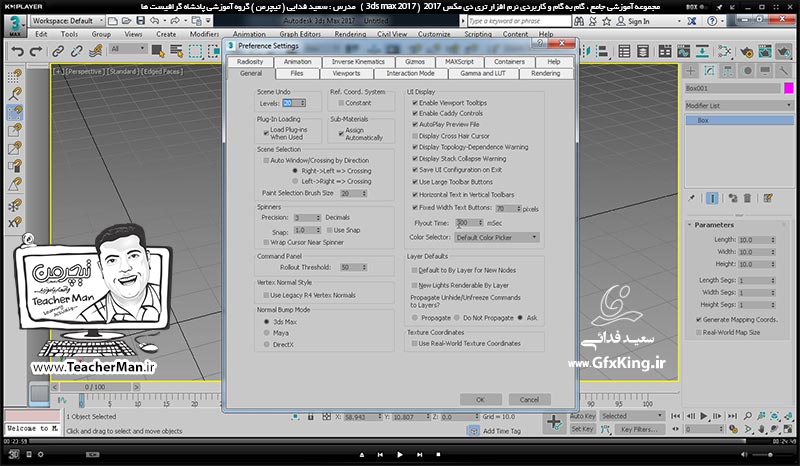Open the Schematic View icon
The width and height of the screenshot is (800, 466).
point(702,51)
